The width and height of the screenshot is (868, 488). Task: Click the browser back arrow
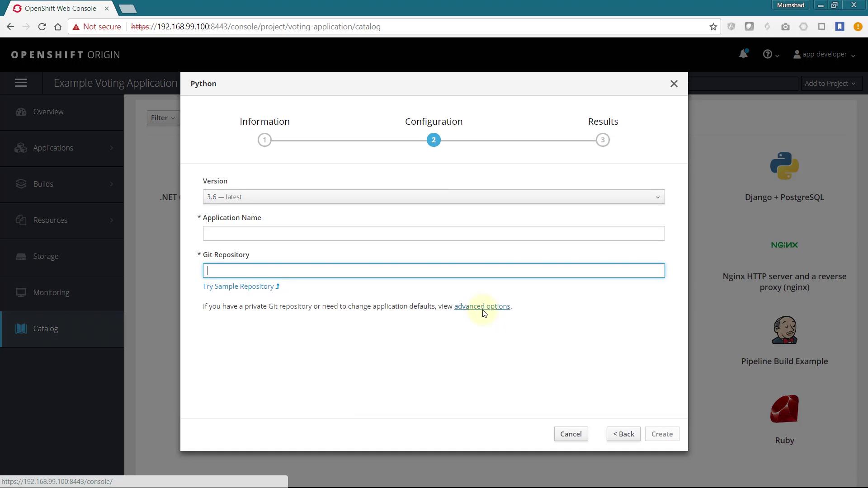(x=10, y=27)
